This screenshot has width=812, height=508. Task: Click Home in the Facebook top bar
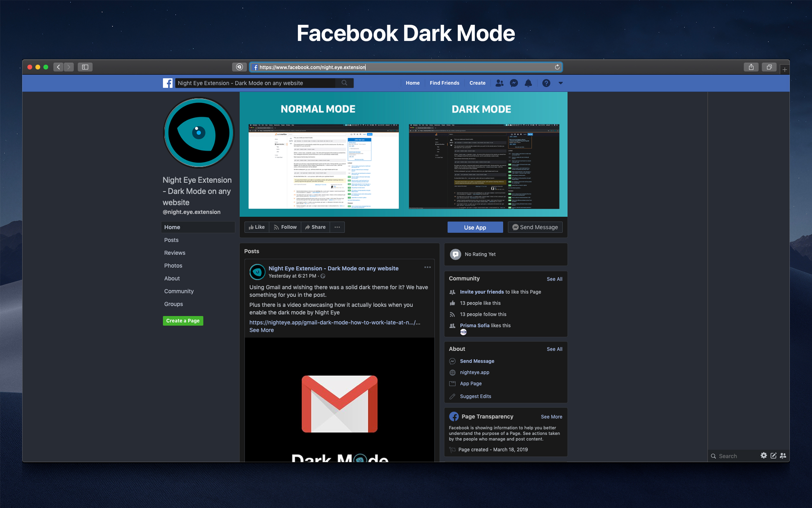[x=413, y=83]
